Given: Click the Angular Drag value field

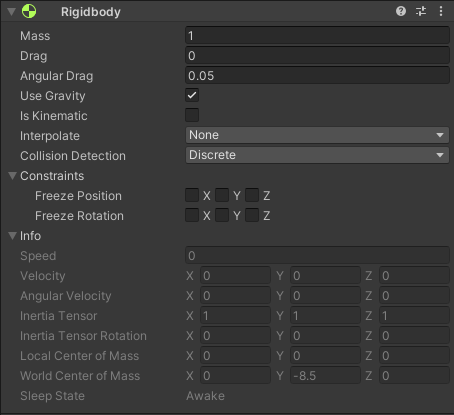Looking at the screenshot, I should (x=317, y=75).
